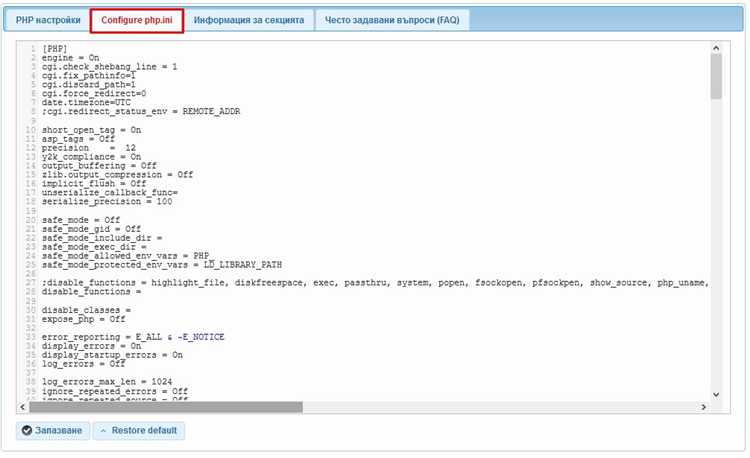Screen dimensions: 750x458
Task: Click the 'cgi.check_shebang_line = 1' line
Action: 110,67
